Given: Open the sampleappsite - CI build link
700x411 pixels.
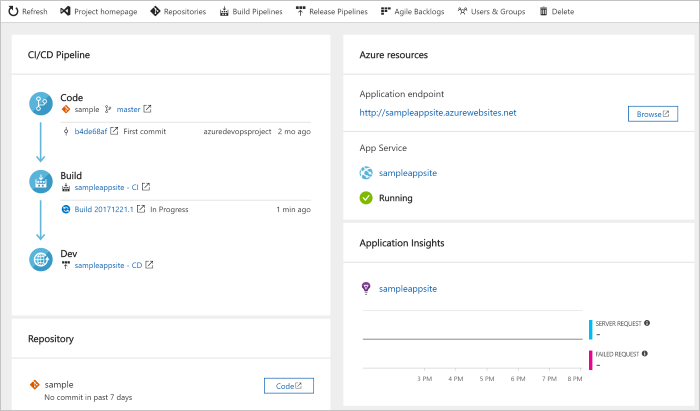Looking at the screenshot, I should [x=107, y=187].
